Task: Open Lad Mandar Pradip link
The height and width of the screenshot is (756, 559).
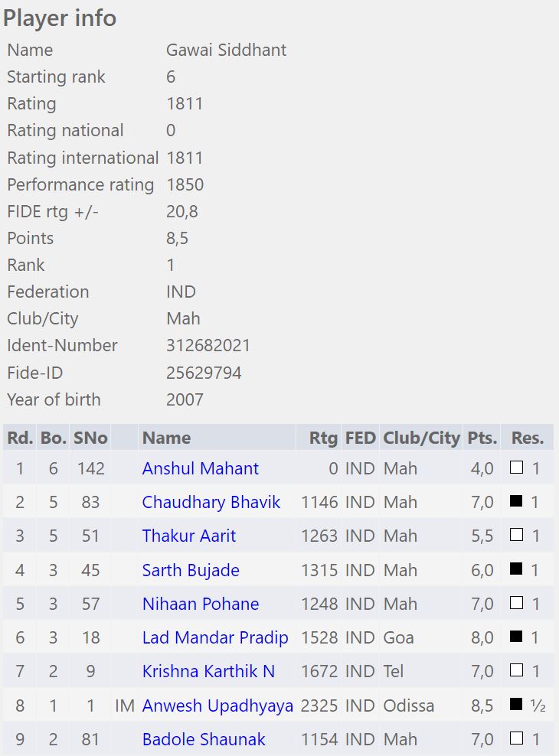Action: (x=214, y=637)
